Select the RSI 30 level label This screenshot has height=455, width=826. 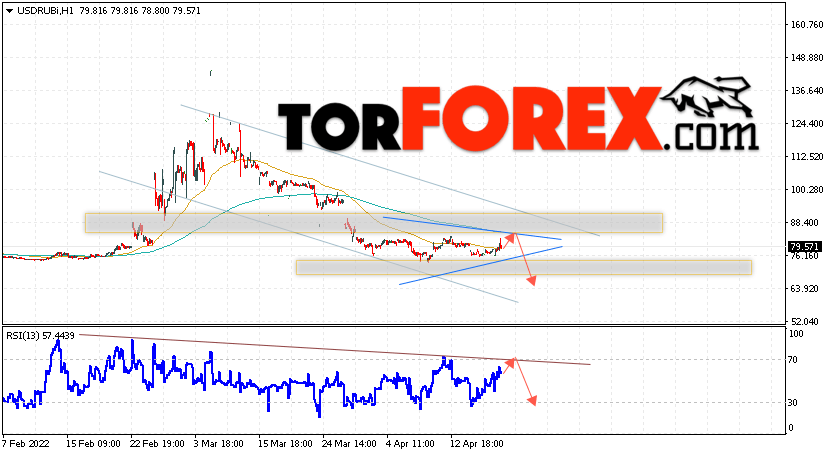point(793,403)
